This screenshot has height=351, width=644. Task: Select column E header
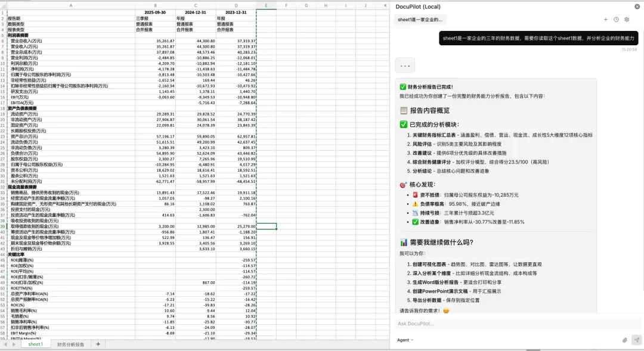(266, 5)
